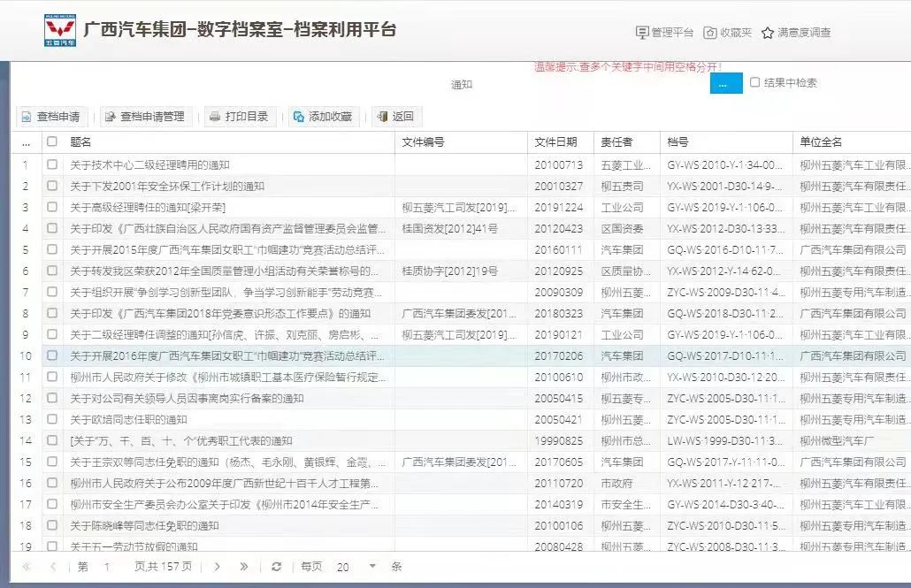Click 添加收藏 add to favorites
Image resolution: width=911 pixels, height=588 pixels.
point(322,117)
